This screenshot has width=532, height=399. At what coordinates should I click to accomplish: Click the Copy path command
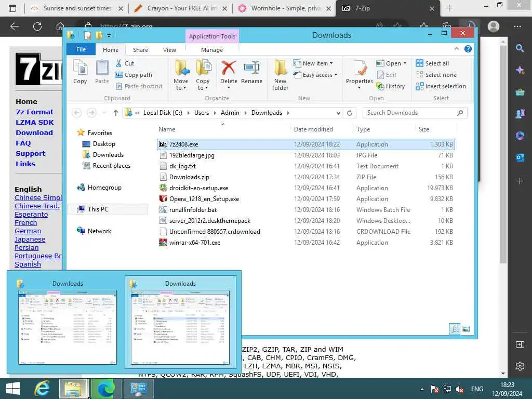tap(134, 75)
